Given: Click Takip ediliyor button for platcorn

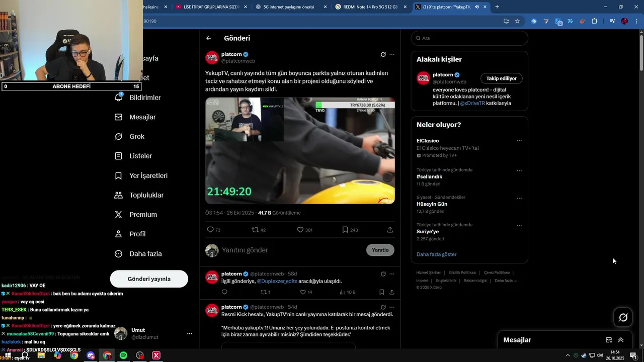Looking at the screenshot, I should [x=502, y=78].
